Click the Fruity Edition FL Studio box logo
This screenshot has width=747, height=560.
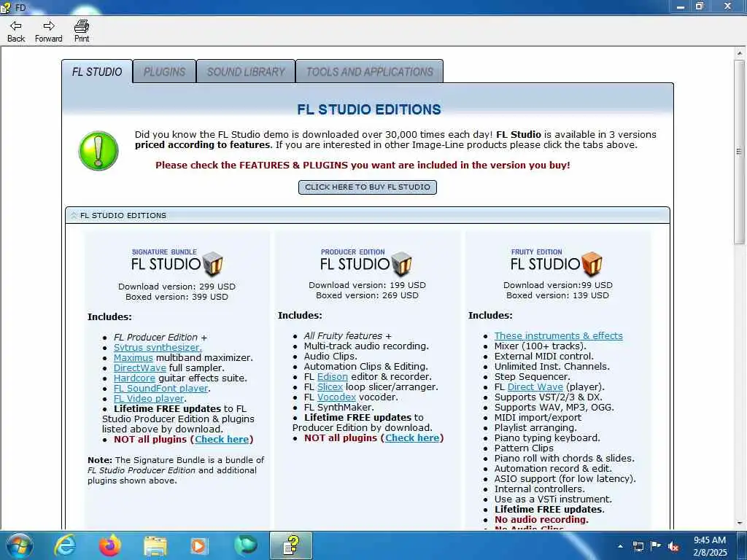592,264
